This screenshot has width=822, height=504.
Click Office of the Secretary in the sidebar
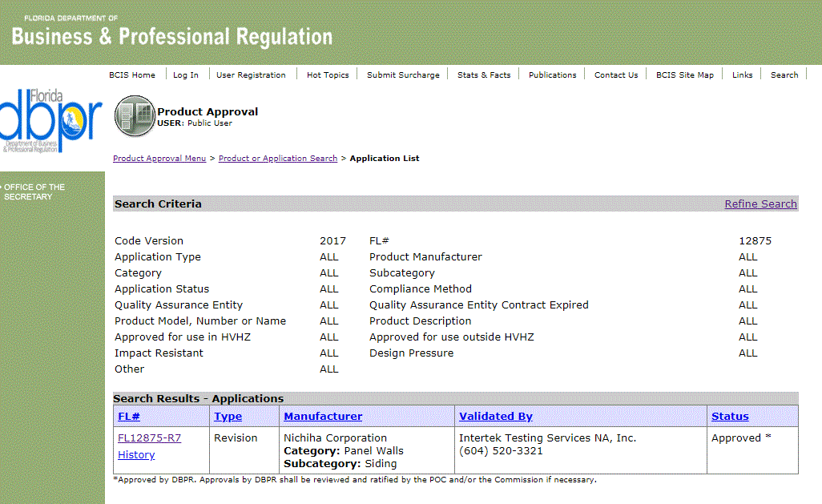click(34, 192)
